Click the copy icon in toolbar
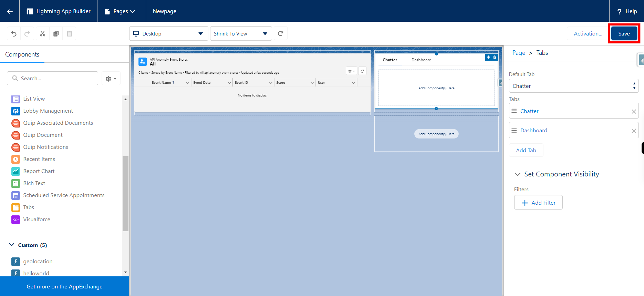Viewport: 644px width, 296px height. 56,33
